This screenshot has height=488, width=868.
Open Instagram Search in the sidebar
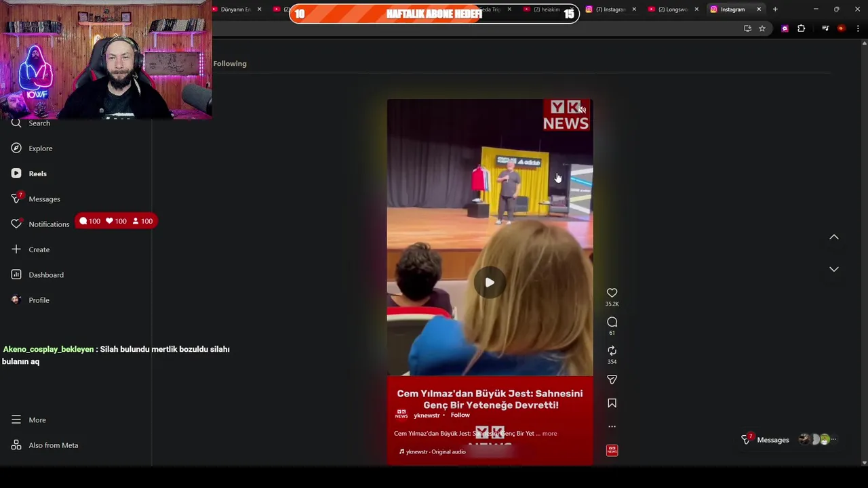click(31, 123)
